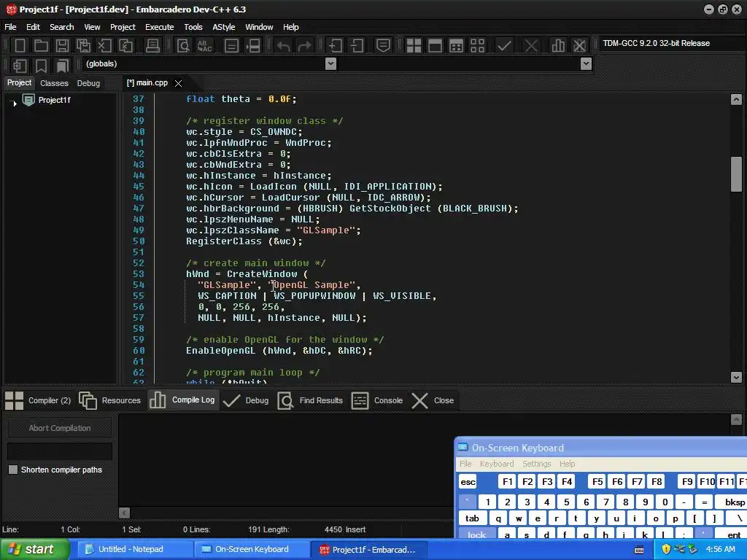
Task: Close the main.cpp editor tab
Action: coord(178,83)
